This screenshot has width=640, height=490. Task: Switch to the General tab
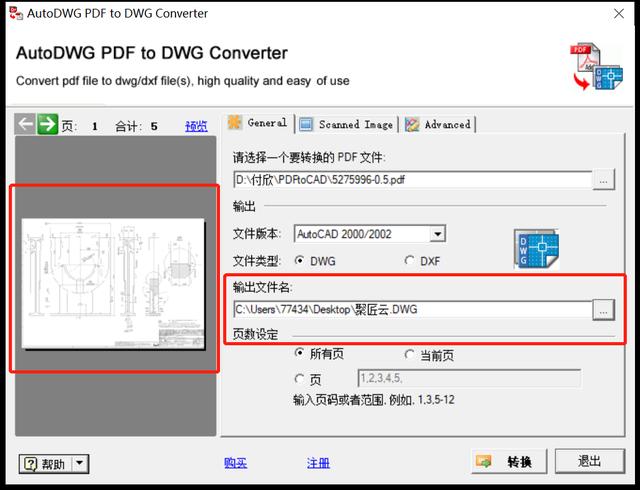pyautogui.click(x=259, y=122)
